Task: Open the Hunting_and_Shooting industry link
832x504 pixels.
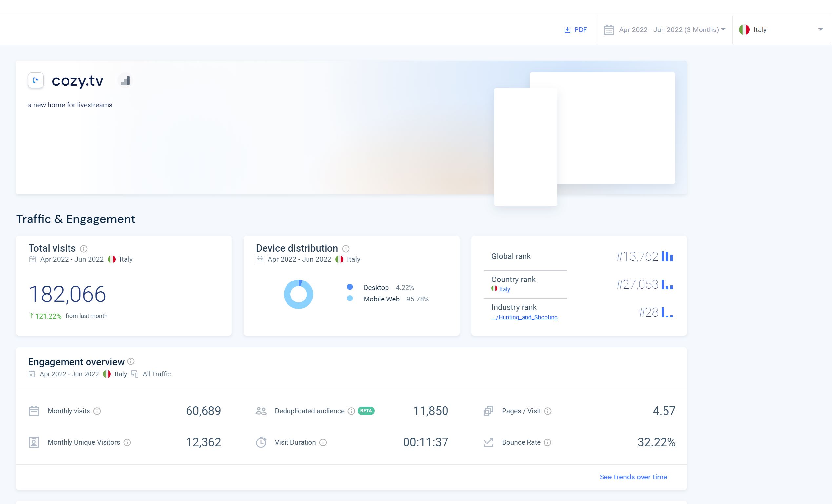Action: click(525, 317)
